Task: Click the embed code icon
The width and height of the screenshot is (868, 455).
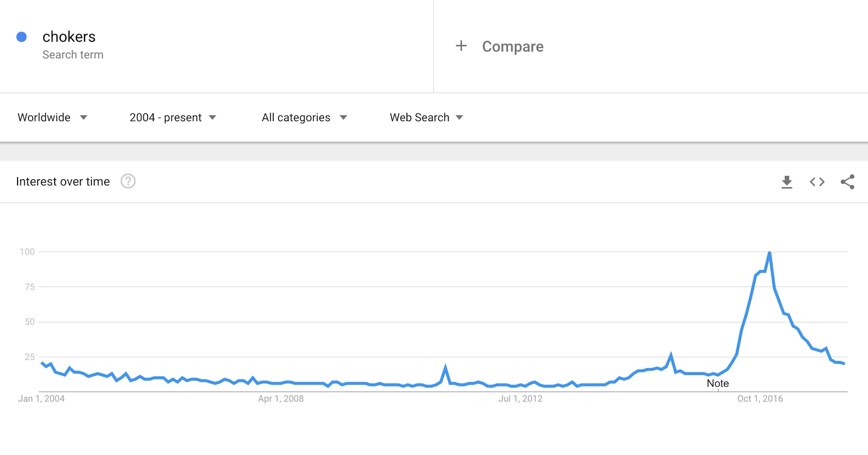Action: coord(817,182)
